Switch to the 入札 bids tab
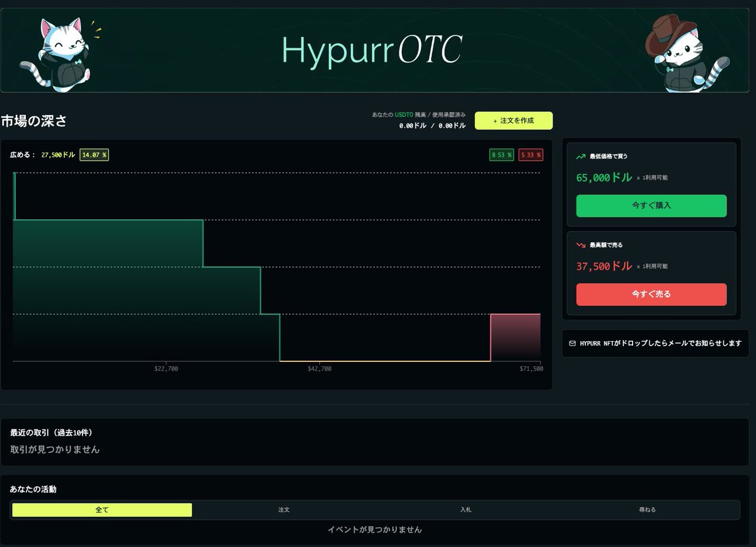The width and height of the screenshot is (756, 547). tap(466, 510)
